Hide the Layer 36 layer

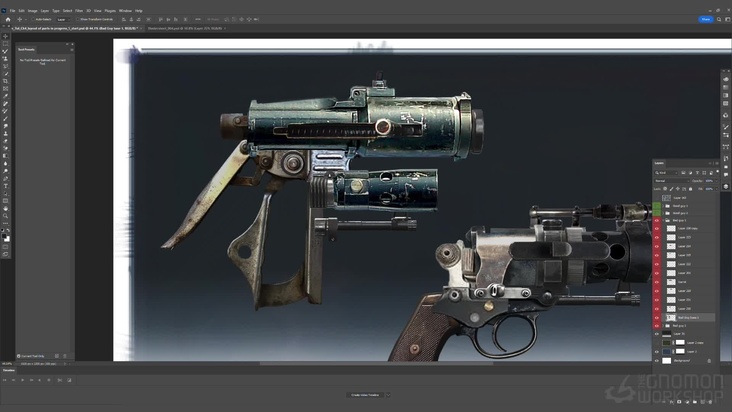tap(657, 334)
